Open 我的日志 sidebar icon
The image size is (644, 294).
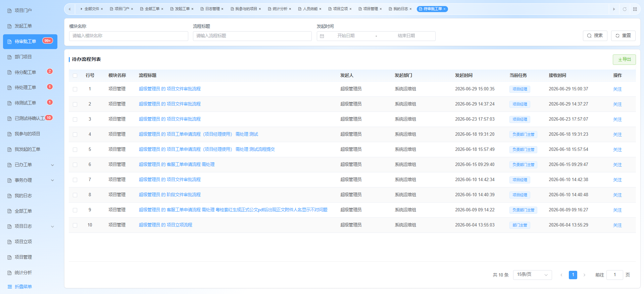click(x=9, y=196)
